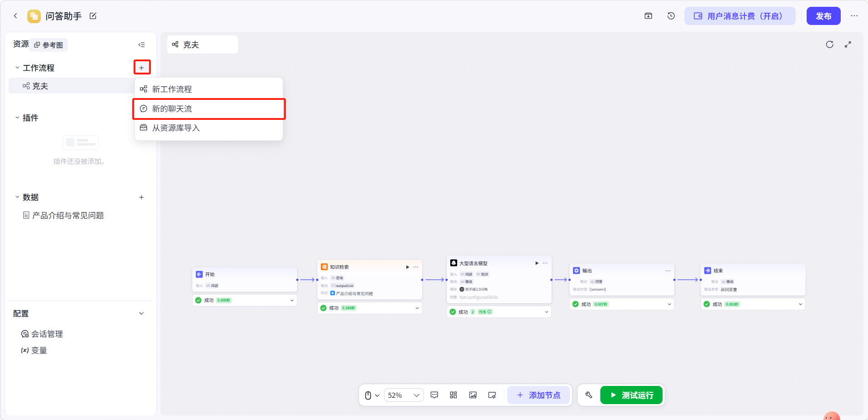
Task: Choose 从资源库导入 from the menu
Action: coord(209,128)
